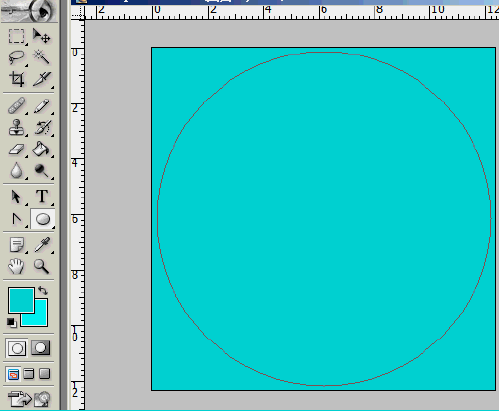Select the Notes tool
This screenshot has width=500, height=411.
[16, 245]
